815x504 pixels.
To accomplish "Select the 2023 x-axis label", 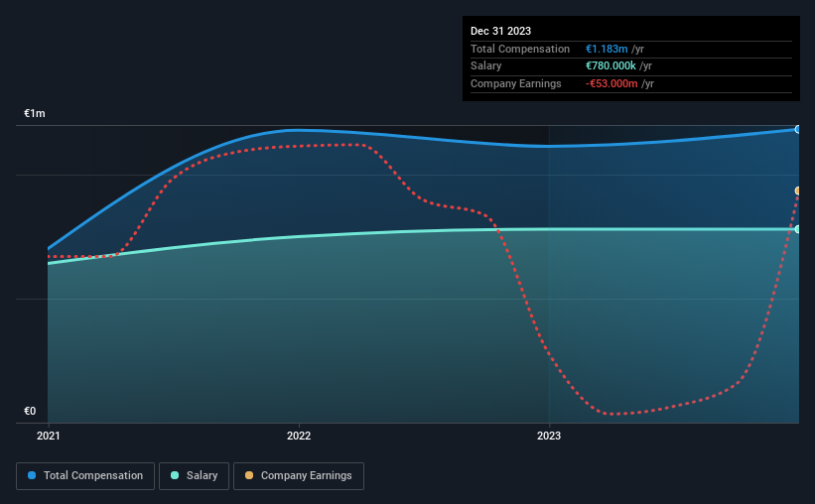I will pos(549,436).
